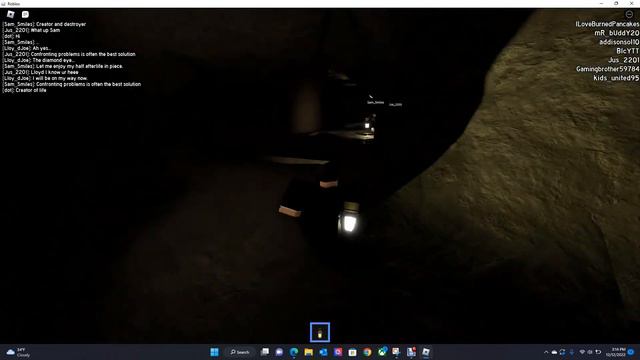Click chat message 'Creator of life'
The image size is (640, 360).
[x=31, y=90]
